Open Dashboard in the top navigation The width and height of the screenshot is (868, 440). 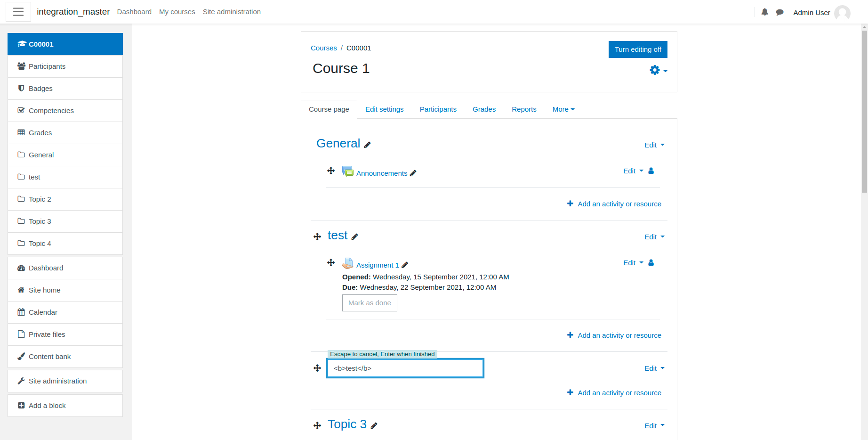134,12
